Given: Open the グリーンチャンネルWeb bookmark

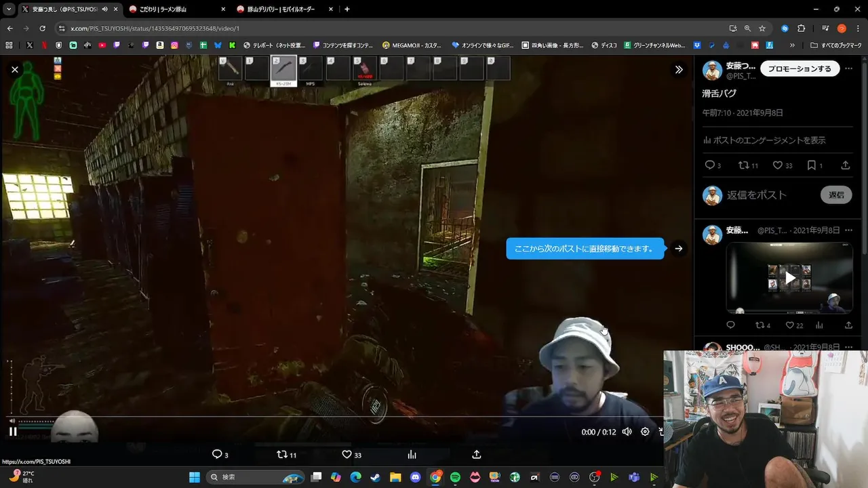Looking at the screenshot, I should (x=654, y=45).
